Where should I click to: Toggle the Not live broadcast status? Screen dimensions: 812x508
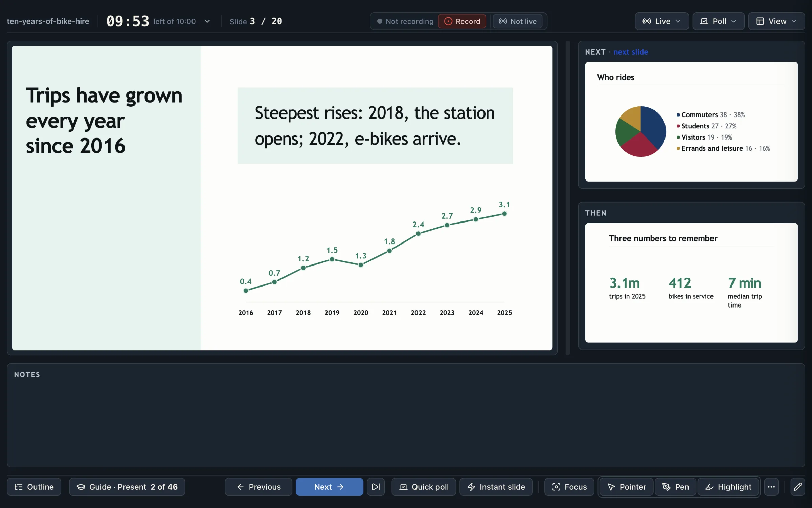517,21
